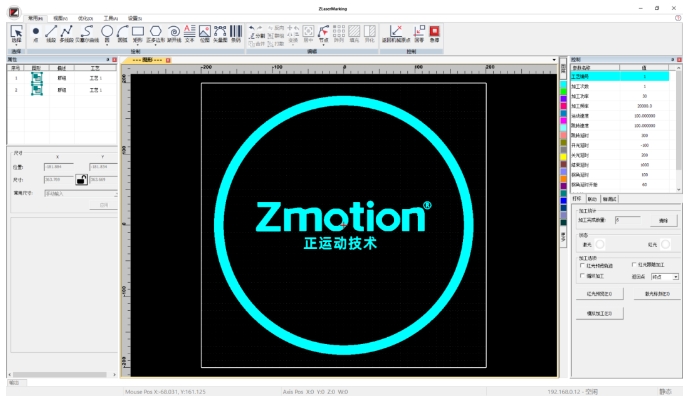The image size is (692, 401).
Task: Activate the Select (选择) arrow tool
Action: tap(16, 32)
